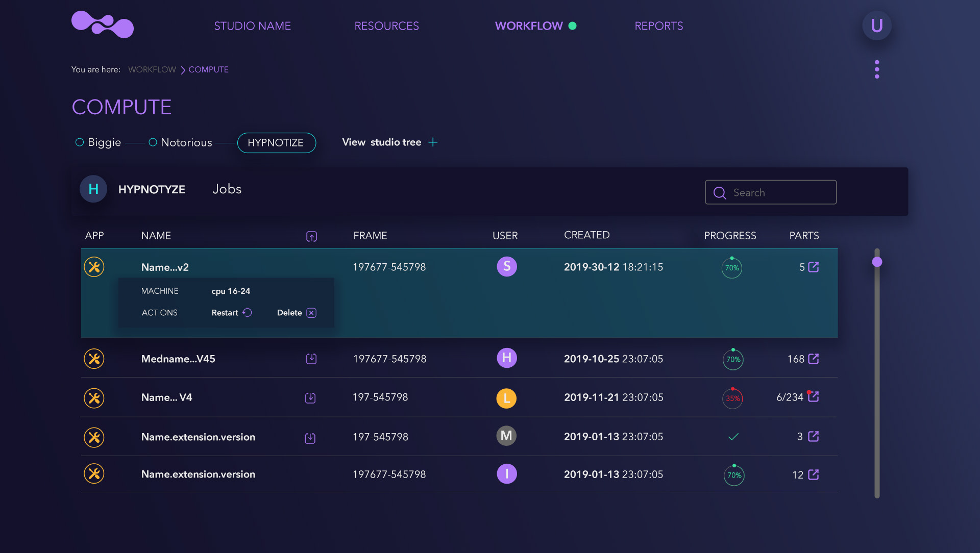Expand View studio tree with plus
Screen dimensions: 980x553
[x=433, y=142]
